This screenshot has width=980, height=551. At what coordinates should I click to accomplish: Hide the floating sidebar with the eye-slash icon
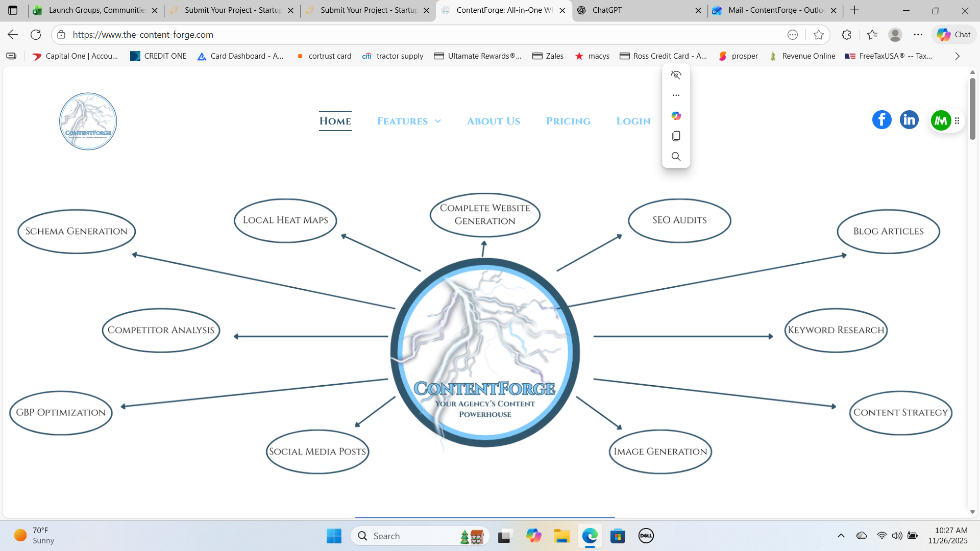[x=676, y=75]
